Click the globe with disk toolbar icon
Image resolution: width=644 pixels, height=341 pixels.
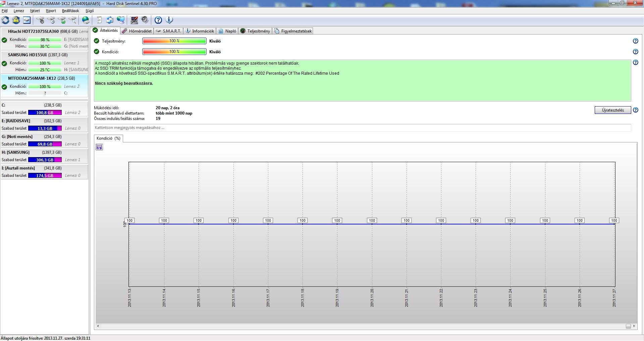click(86, 20)
